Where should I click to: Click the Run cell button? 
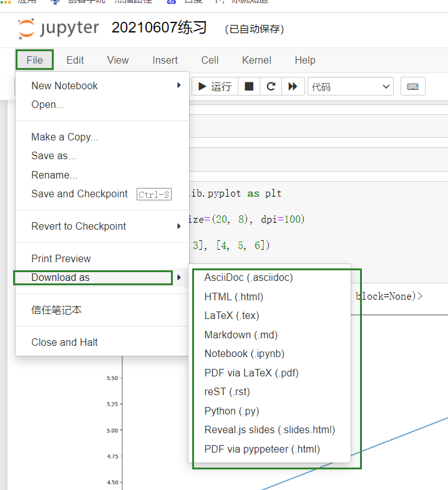215,87
